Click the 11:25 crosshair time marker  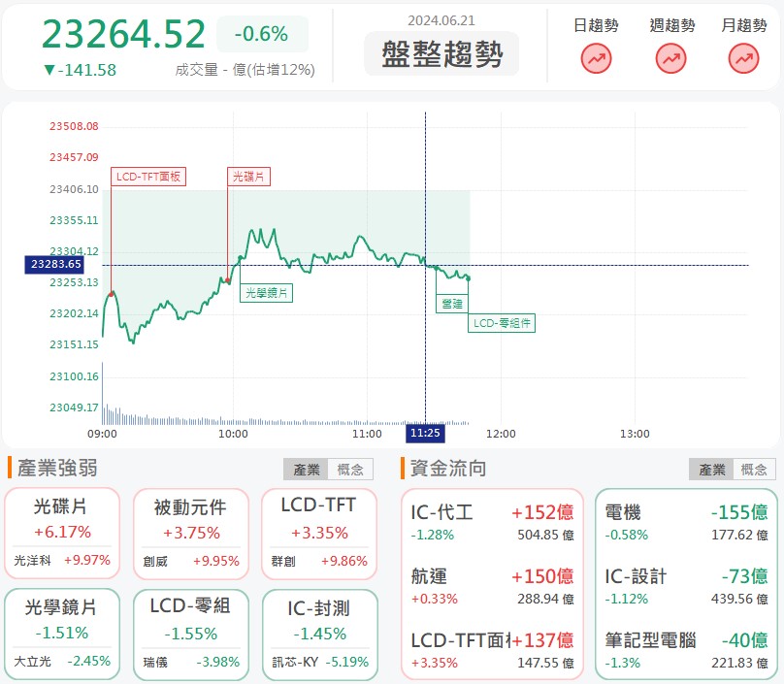pos(425,433)
